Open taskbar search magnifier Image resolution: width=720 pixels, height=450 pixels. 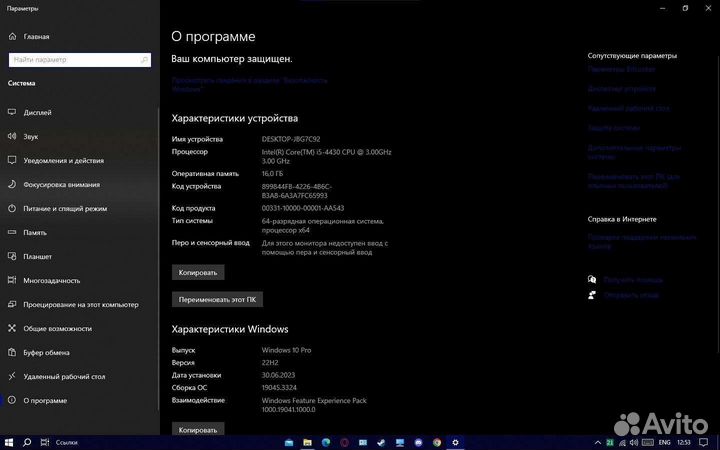[27, 442]
